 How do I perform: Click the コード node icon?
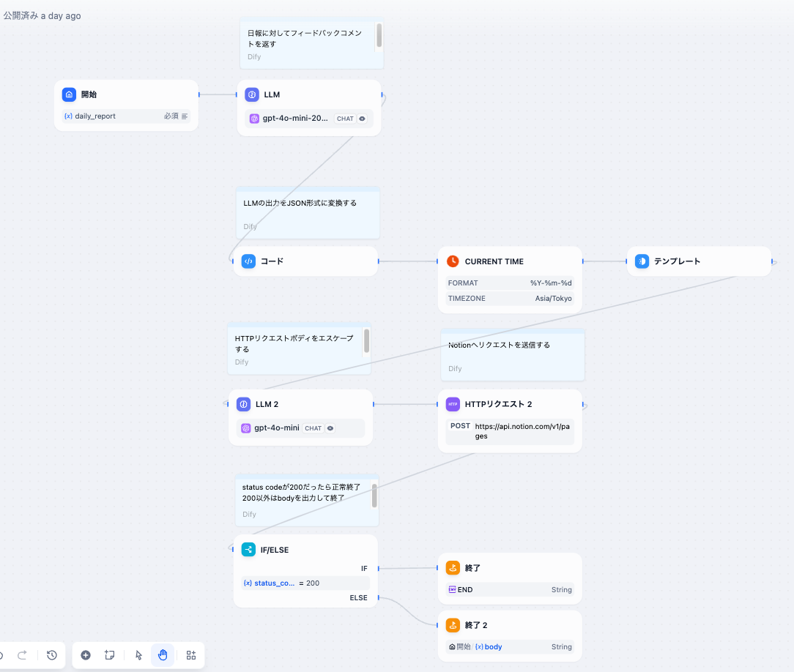(x=248, y=261)
